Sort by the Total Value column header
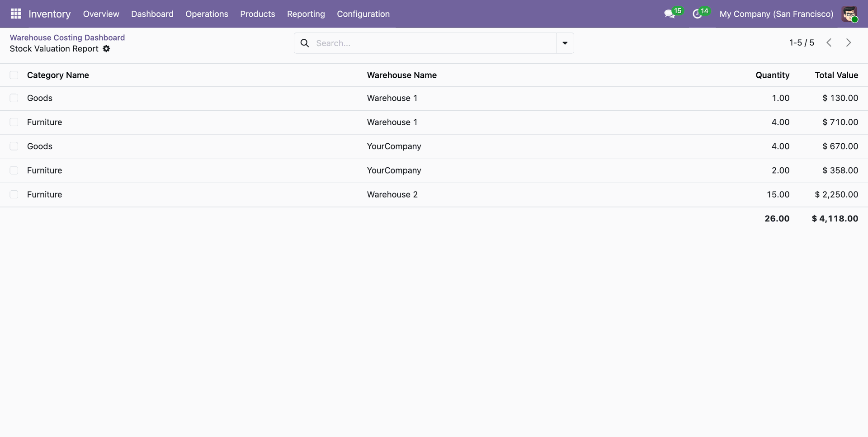The image size is (868, 437). [x=836, y=75]
